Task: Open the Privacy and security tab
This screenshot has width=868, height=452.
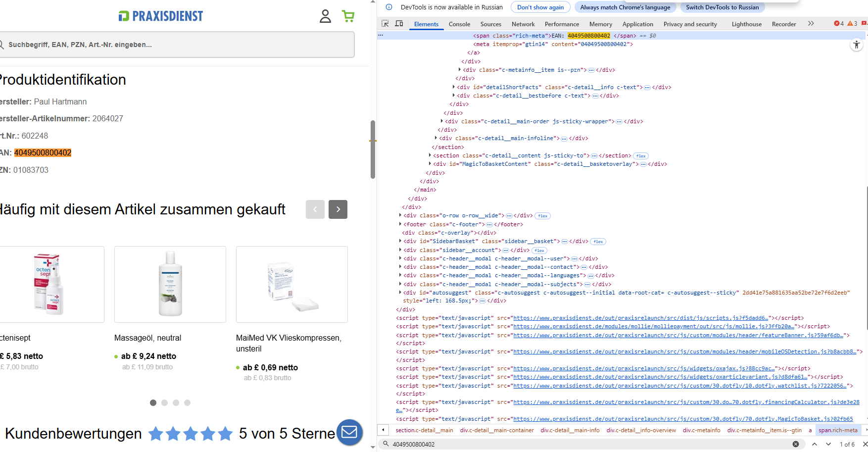Action: 690,24
